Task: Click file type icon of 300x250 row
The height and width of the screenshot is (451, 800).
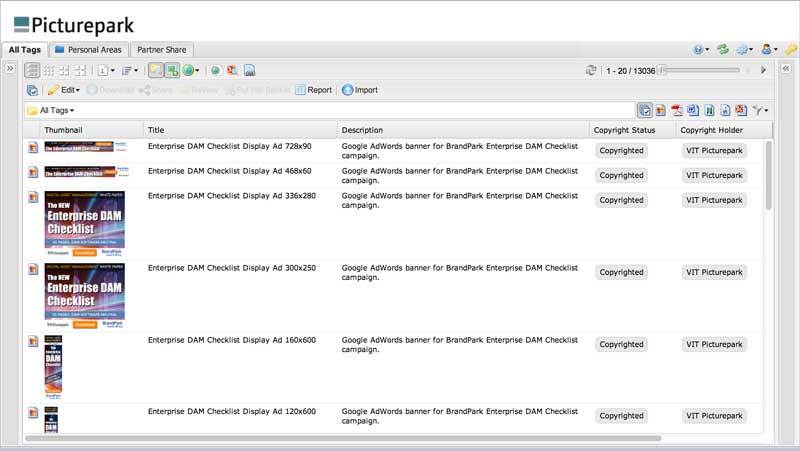Action: tap(33, 269)
